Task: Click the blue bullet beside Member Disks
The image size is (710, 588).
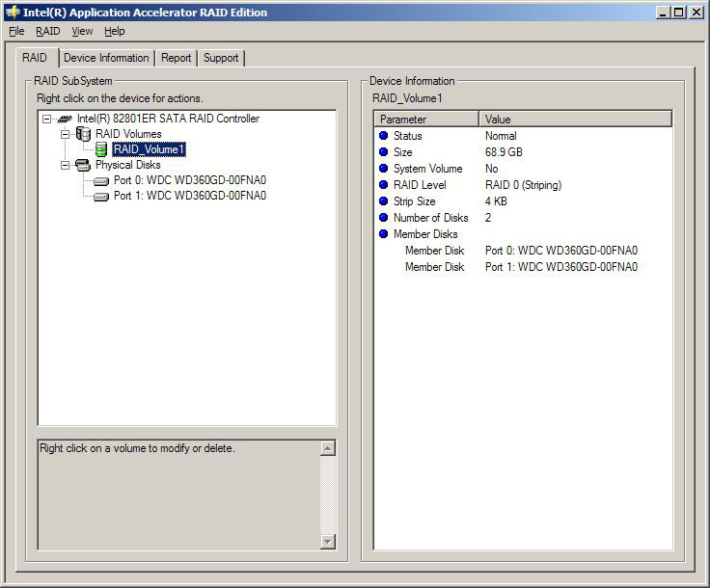Action: coord(384,233)
